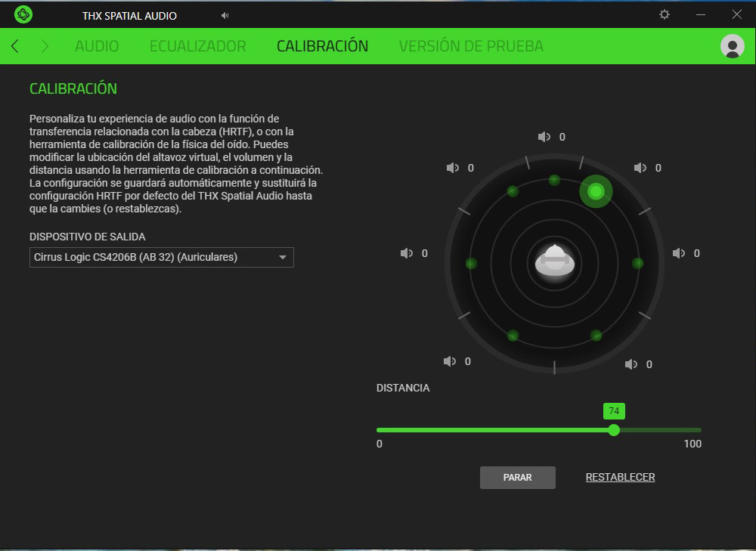Click the RESTABLECER link
This screenshot has width=756, height=551.
619,477
